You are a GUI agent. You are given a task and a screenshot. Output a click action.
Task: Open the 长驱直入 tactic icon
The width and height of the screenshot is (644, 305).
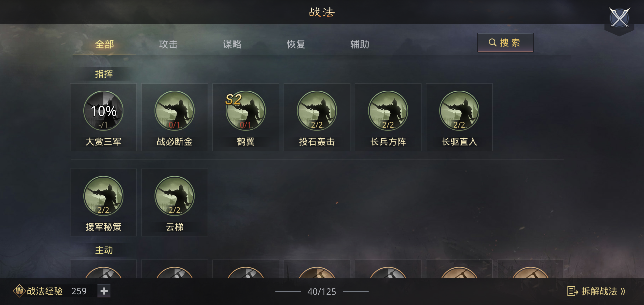coord(459,111)
